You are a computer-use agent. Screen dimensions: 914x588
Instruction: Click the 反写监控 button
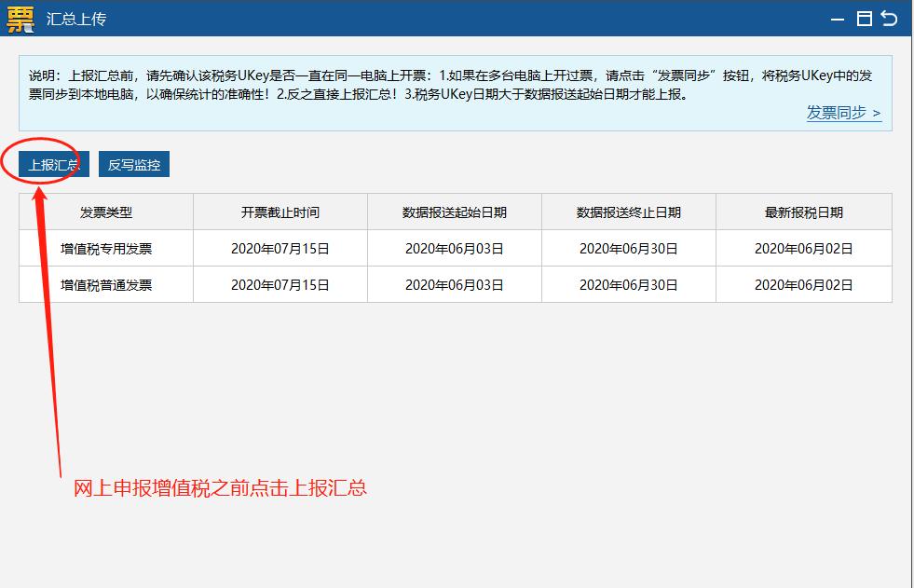[135, 163]
